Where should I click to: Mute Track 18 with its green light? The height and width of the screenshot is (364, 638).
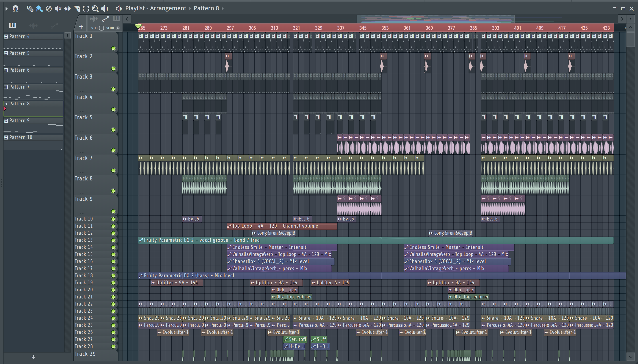point(113,276)
